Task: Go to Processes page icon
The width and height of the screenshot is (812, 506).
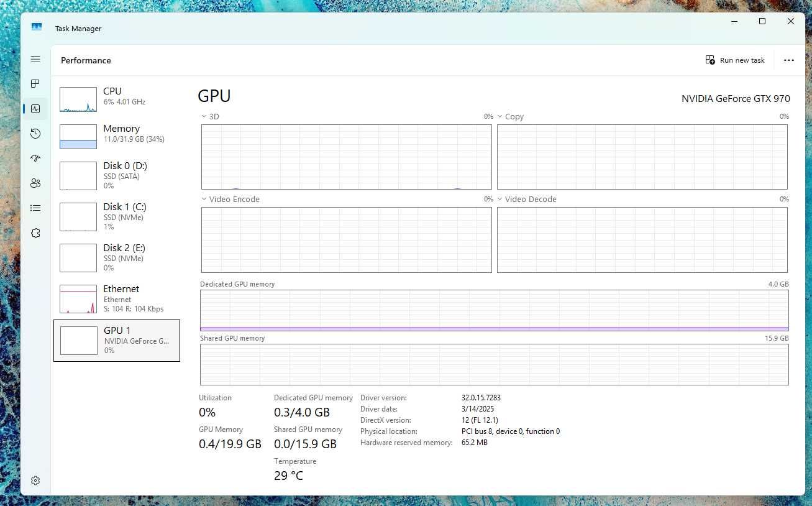Action: (x=35, y=83)
